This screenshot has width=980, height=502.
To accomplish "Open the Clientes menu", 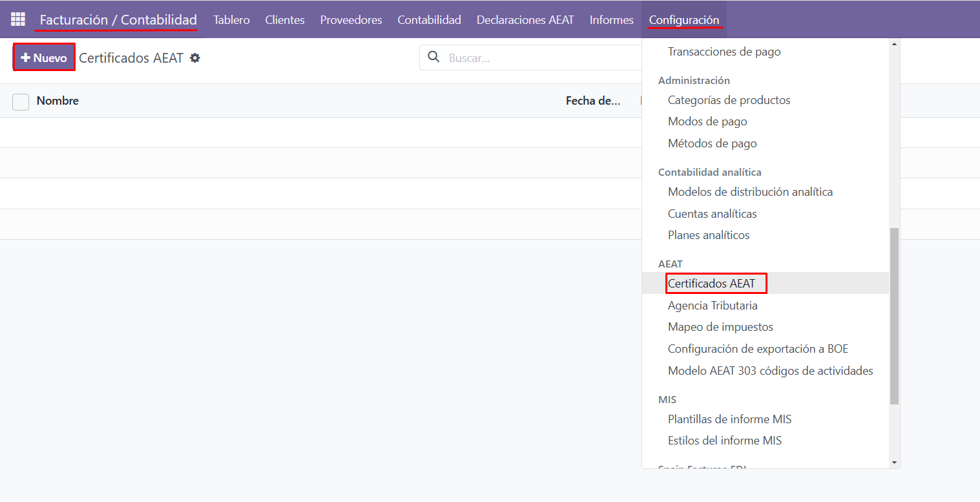I will [x=285, y=20].
